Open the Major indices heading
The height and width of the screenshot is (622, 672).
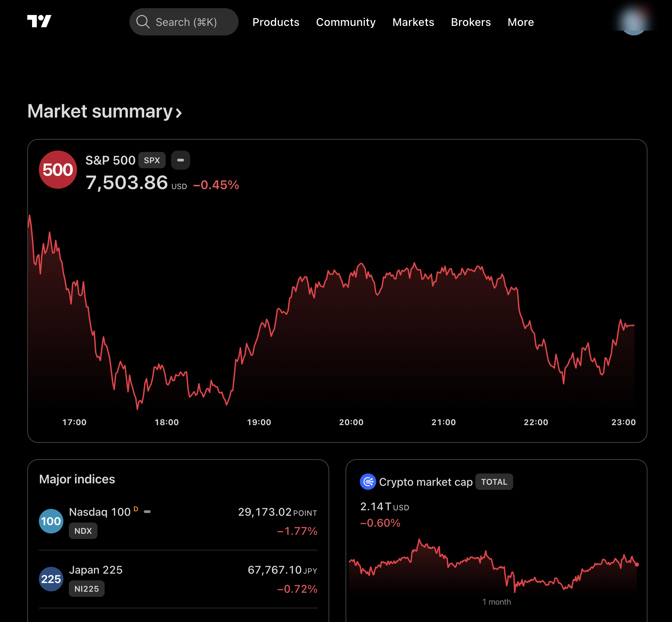pyautogui.click(x=77, y=479)
